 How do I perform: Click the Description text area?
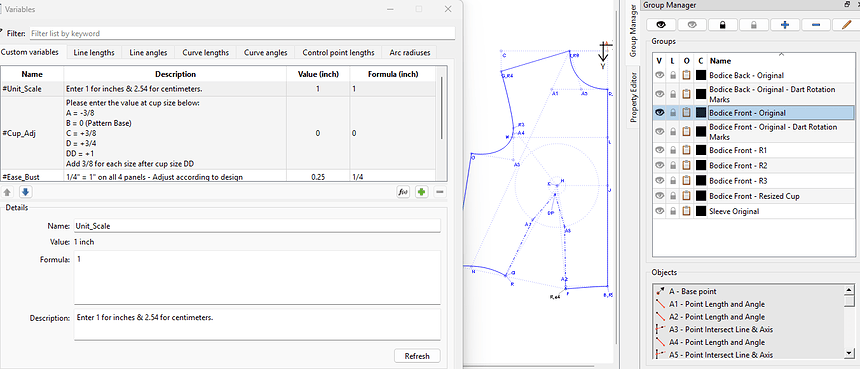pos(257,325)
